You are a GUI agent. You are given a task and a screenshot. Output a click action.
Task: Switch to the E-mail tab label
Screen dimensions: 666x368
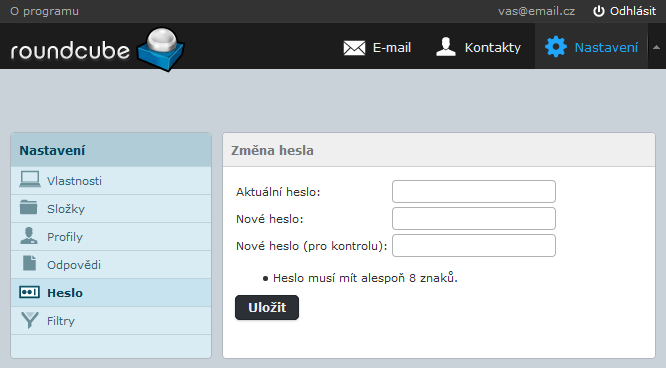pyautogui.click(x=392, y=48)
